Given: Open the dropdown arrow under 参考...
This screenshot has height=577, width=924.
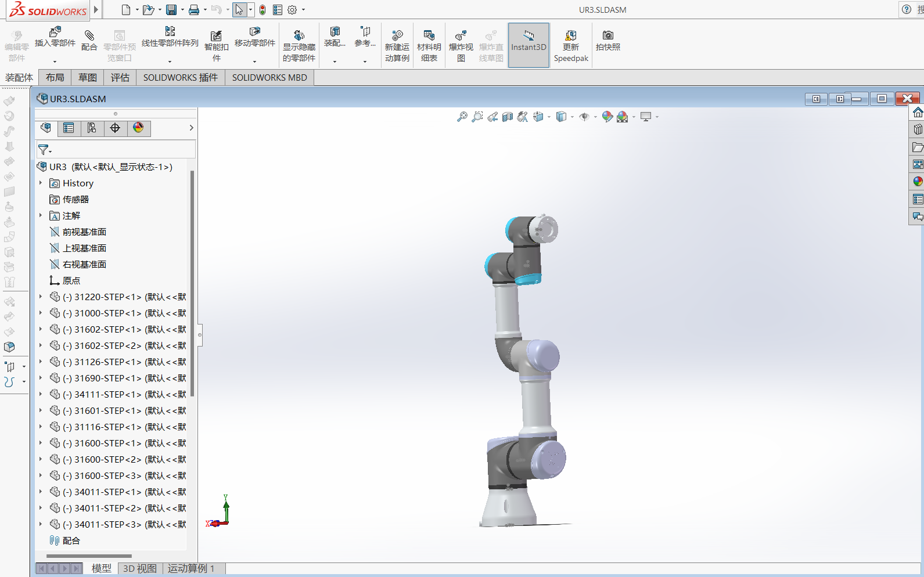Looking at the screenshot, I should (x=365, y=61).
